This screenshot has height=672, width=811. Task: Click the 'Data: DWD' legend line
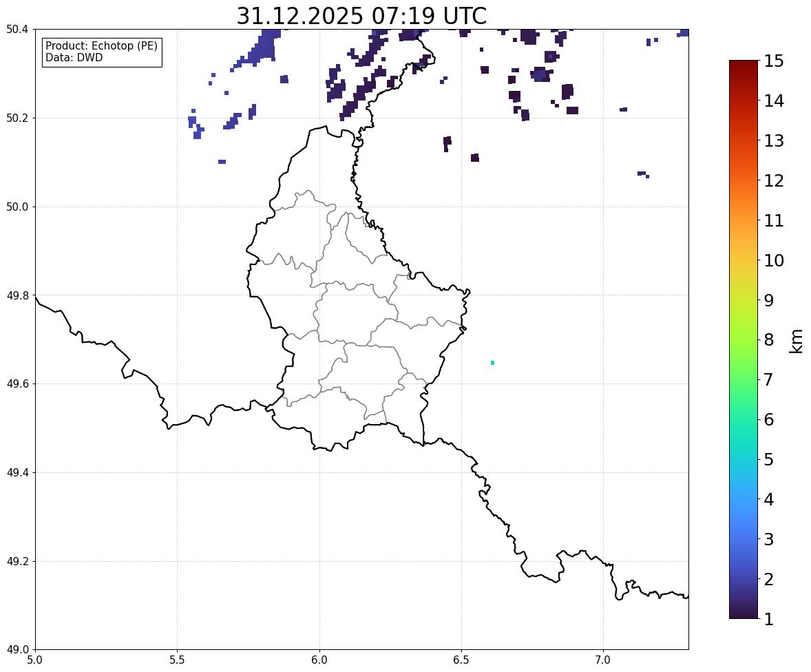click(74, 57)
